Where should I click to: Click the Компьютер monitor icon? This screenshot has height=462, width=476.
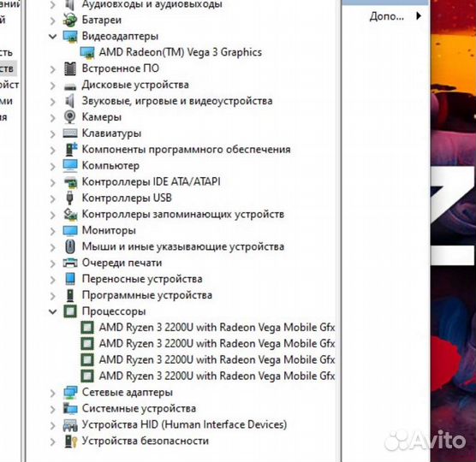(x=70, y=166)
